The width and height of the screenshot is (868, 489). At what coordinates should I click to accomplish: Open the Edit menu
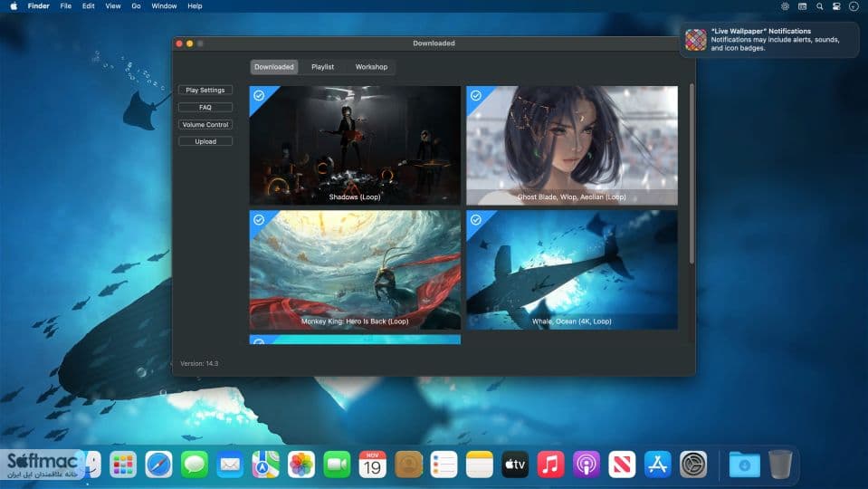click(89, 6)
